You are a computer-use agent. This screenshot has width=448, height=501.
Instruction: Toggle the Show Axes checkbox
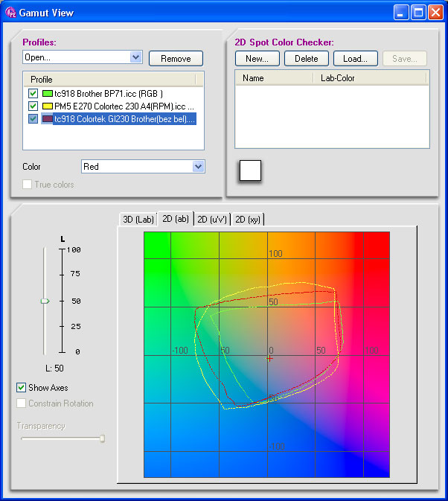pyautogui.click(x=21, y=388)
